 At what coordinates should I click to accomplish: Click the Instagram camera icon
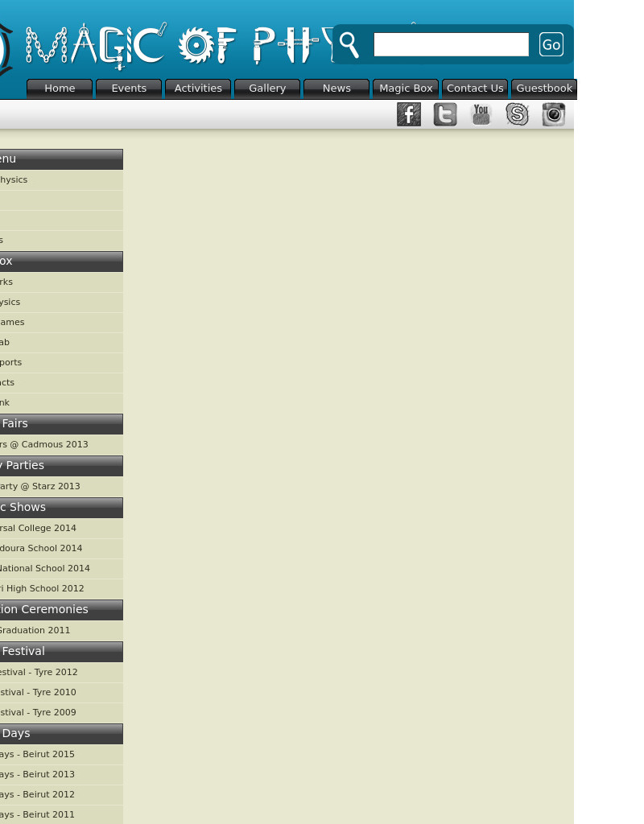pyautogui.click(x=554, y=115)
